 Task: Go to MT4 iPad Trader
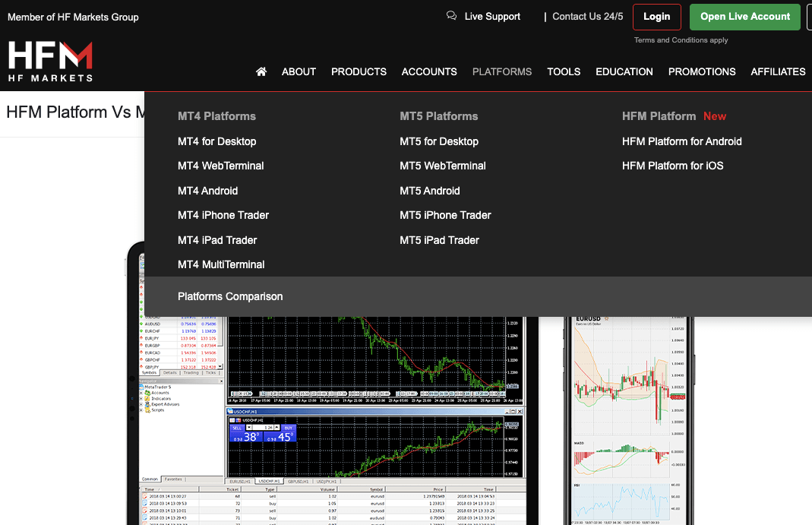[x=217, y=240]
